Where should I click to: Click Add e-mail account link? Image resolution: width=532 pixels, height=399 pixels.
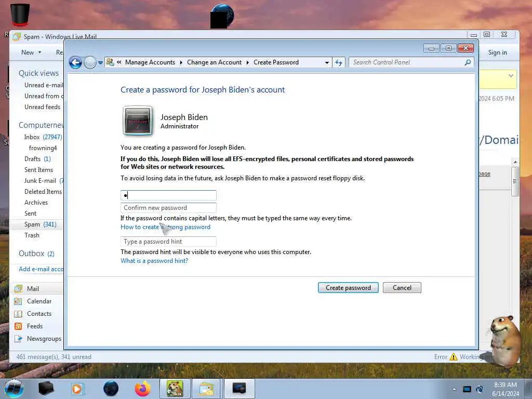click(x=41, y=269)
